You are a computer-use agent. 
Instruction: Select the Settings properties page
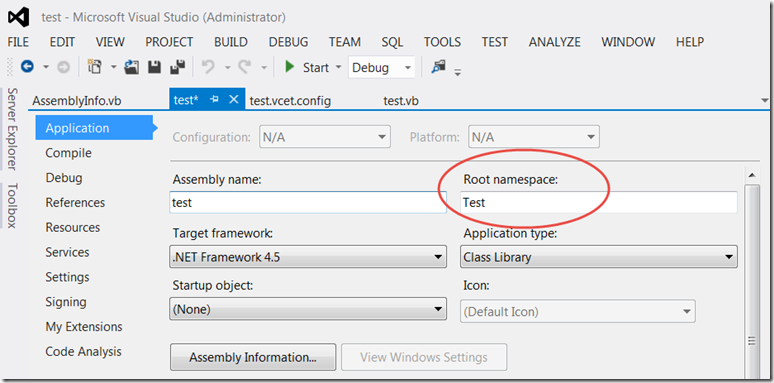[x=67, y=277]
